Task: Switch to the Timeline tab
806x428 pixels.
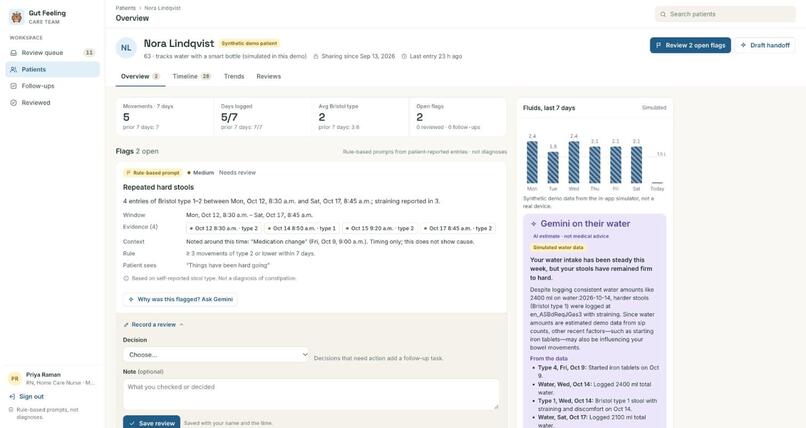Action: click(191, 77)
